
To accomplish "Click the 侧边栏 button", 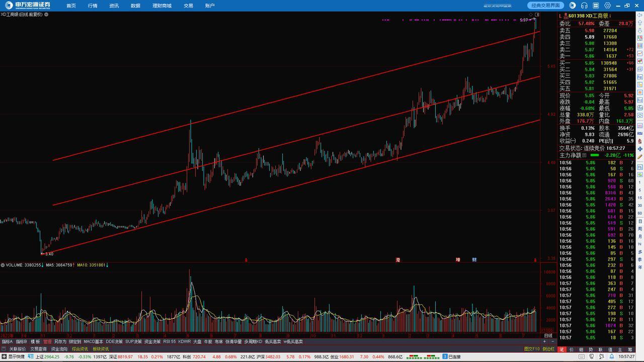I will [548, 348].
